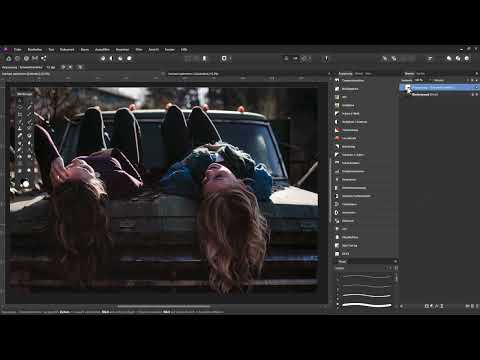Switch to the Effekte panel tab
Screen dimensions: 480x360
pyautogui.click(x=359, y=74)
